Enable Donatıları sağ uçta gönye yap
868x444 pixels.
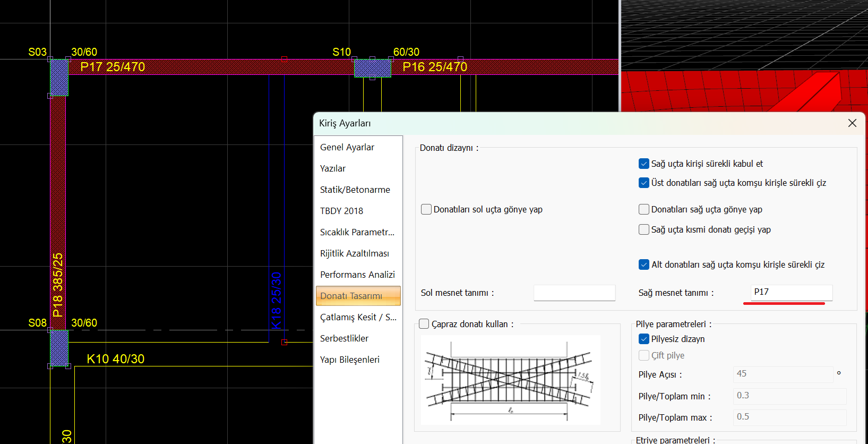pos(643,209)
